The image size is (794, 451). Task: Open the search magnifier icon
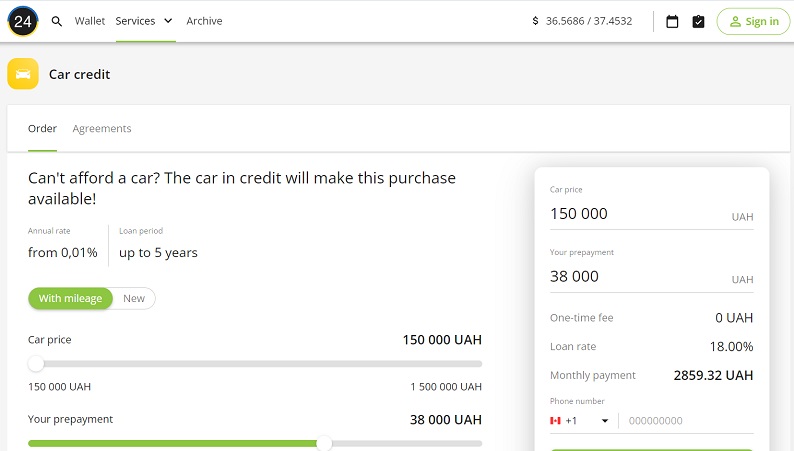(57, 21)
